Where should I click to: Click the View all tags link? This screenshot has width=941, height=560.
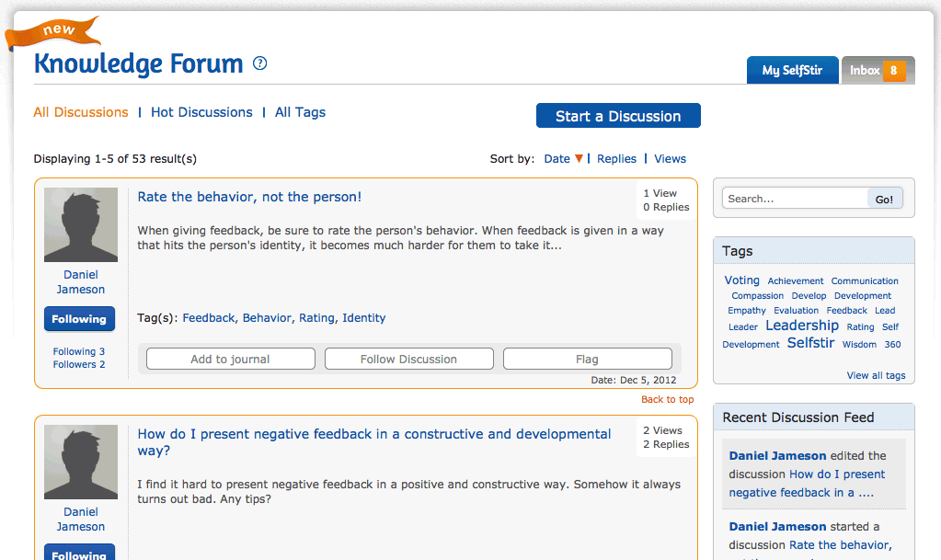(x=876, y=375)
